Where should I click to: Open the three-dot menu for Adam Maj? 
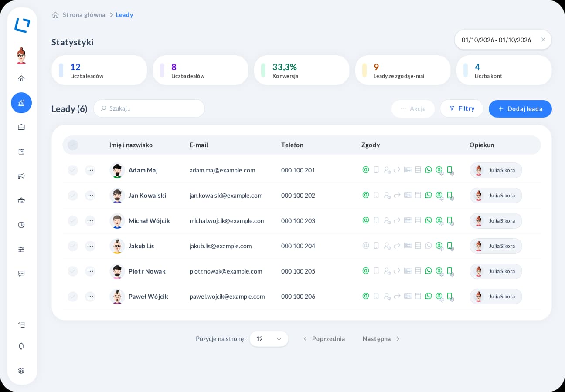90,170
